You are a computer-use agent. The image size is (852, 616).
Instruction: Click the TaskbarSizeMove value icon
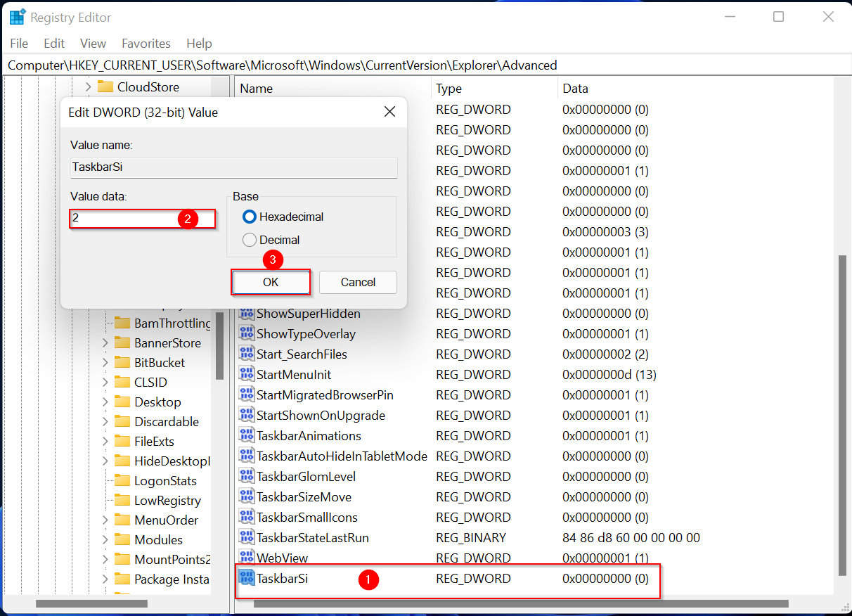247,496
